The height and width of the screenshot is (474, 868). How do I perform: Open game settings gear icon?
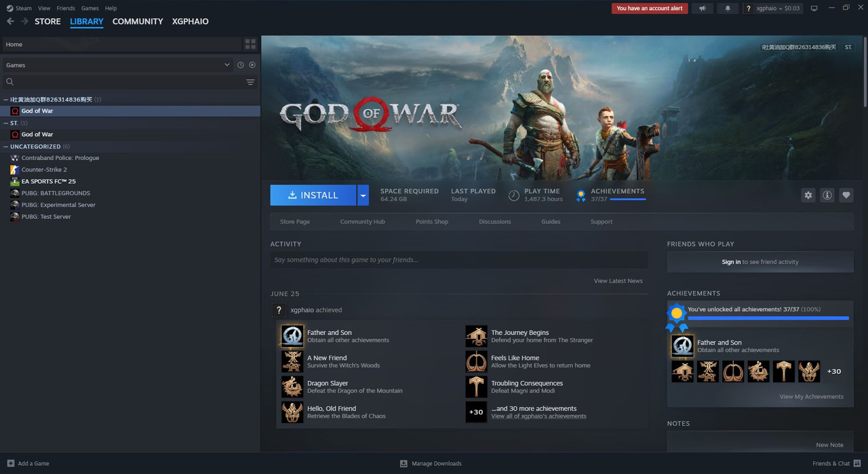pos(808,195)
